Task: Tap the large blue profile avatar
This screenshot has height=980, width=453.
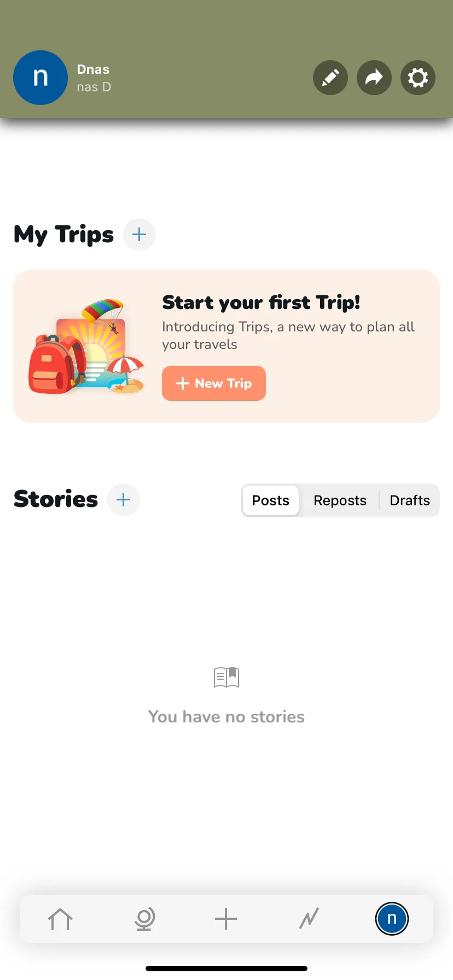Action: tap(40, 78)
